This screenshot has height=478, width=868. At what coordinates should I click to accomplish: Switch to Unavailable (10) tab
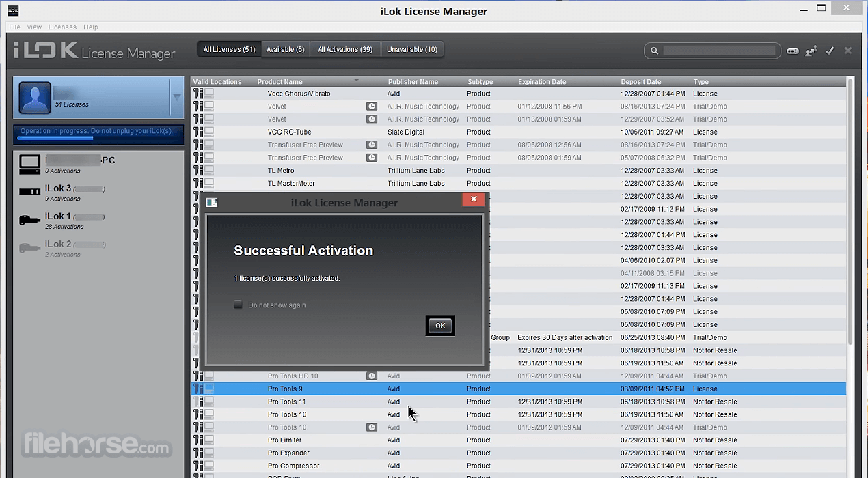412,49
